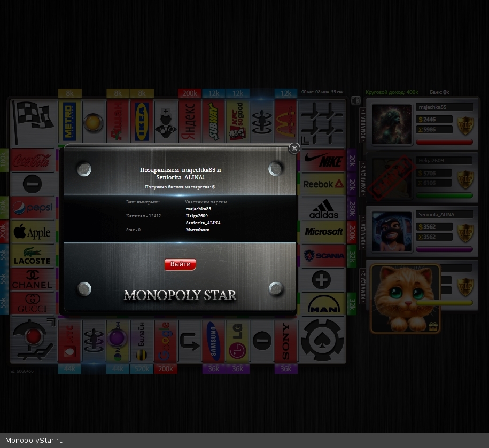The height and width of the screenshot is (448, 489).
Task: Select the Reebok board cell
Action: coord(323,184)
